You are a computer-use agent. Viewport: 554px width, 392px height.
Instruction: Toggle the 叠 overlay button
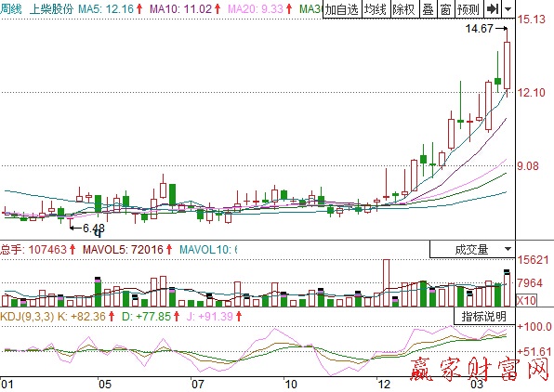pyautogui.click(x=429, y=9)
